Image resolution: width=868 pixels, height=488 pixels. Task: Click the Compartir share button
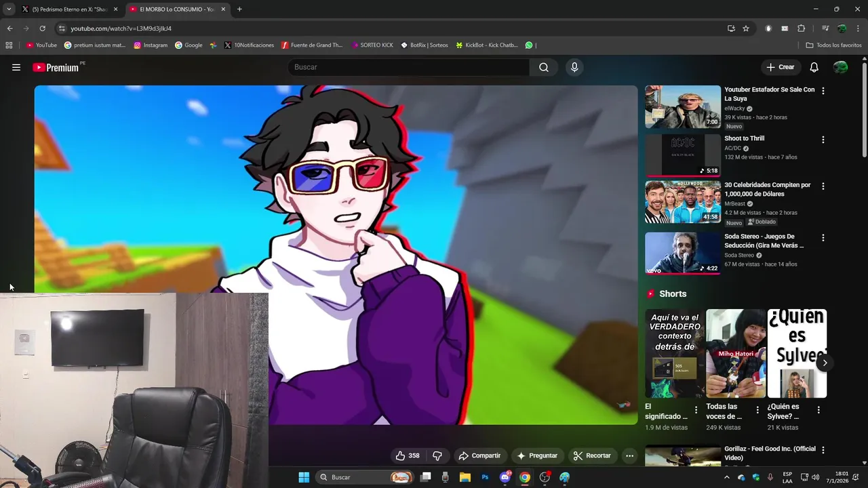[479, 455]
